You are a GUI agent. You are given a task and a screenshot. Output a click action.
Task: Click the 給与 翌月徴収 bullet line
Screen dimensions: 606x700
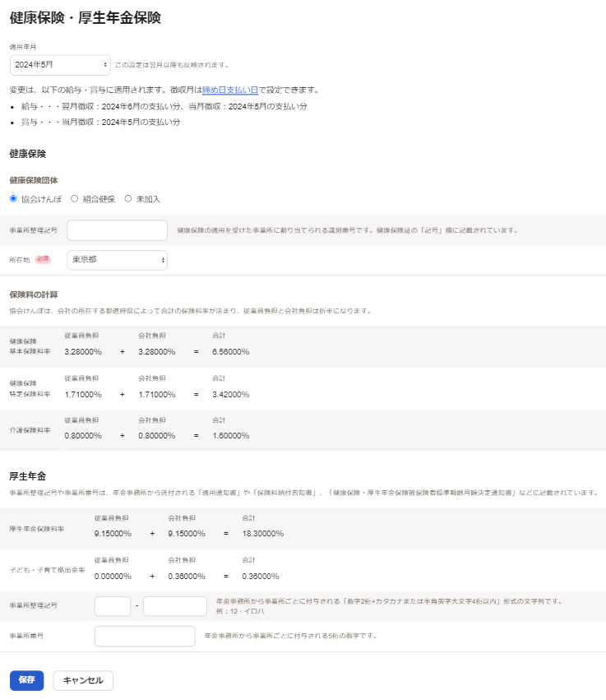tap(164, 107)
